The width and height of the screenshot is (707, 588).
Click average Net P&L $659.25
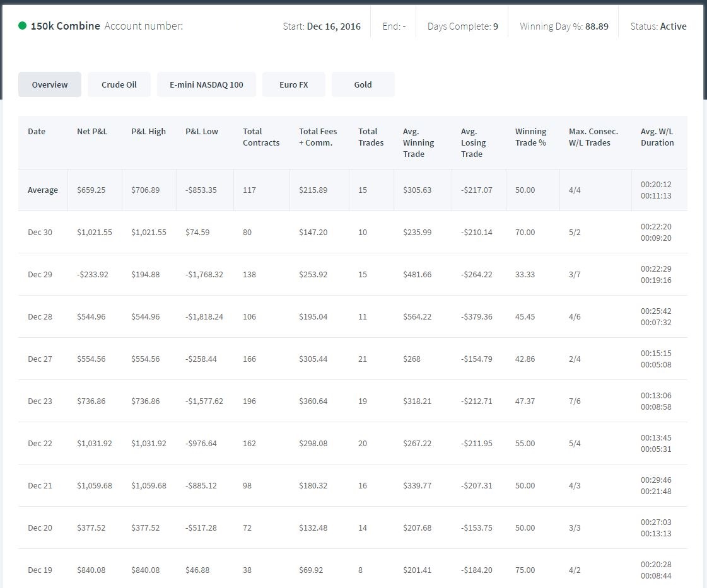tap(91, 190)
